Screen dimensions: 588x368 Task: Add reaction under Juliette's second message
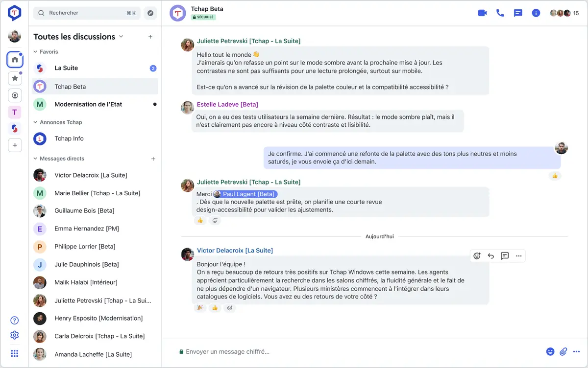(x=214, y=221)
